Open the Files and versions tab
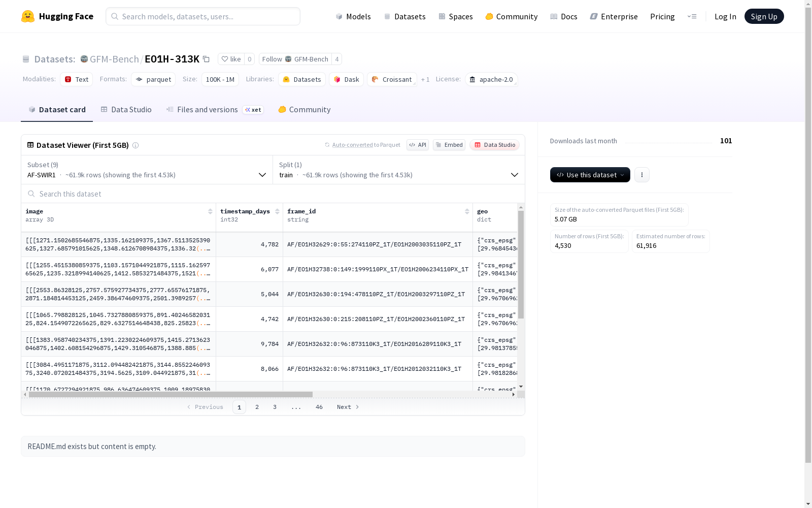This screenshot has height=508, width=812. pyautogui.click(x=215, y=110)
